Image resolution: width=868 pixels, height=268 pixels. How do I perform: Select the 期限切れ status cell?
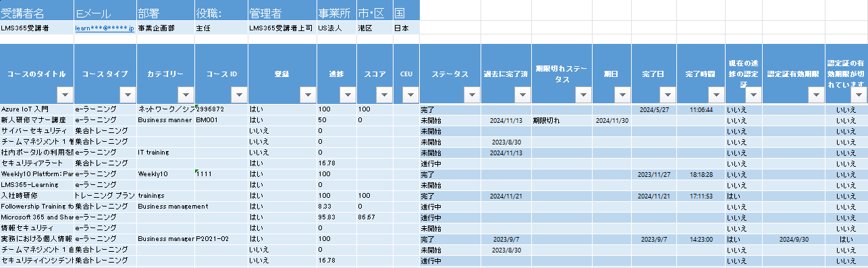(x=562, y=119)
